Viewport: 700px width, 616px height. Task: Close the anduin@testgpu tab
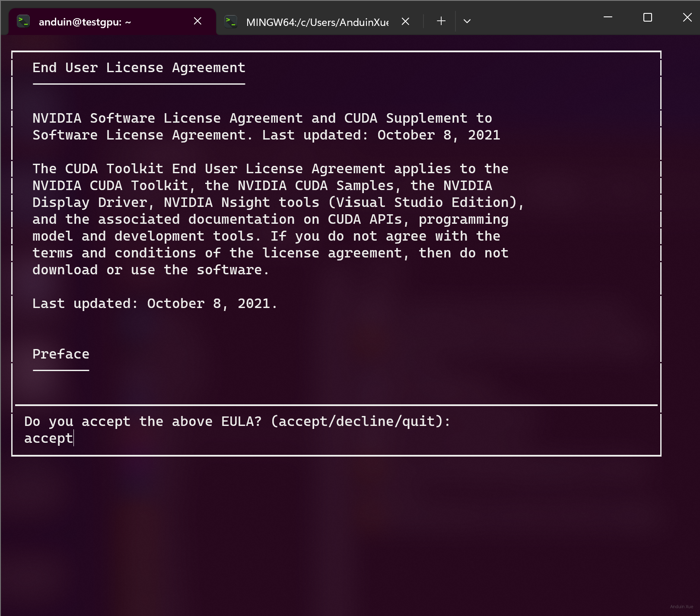click(197, 21)
